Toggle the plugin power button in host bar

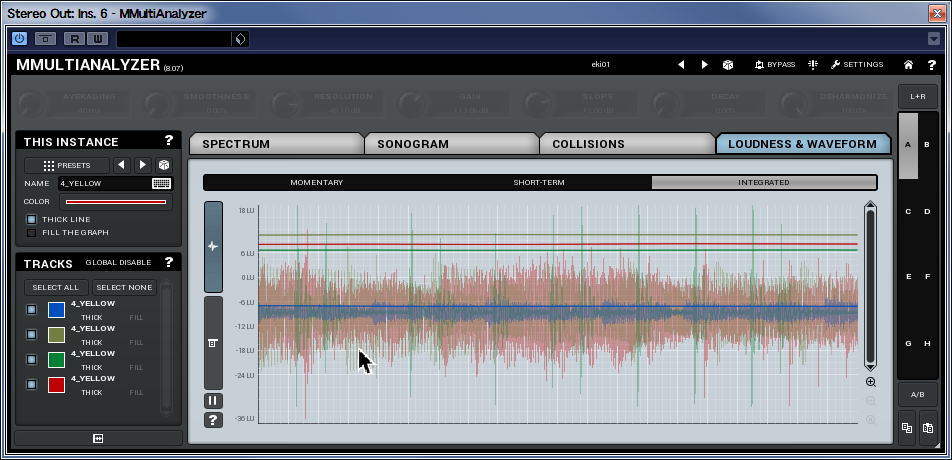tap(19, 39)
